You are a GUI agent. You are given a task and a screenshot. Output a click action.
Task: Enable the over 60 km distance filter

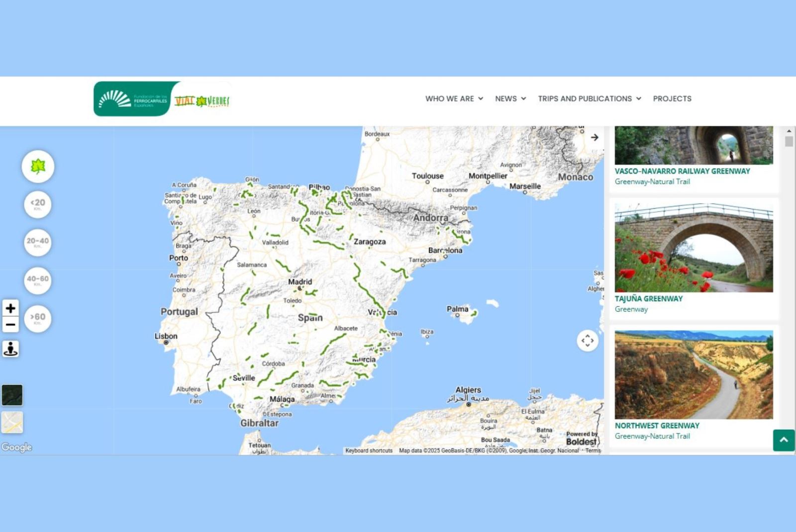click(x=38, y=318)
